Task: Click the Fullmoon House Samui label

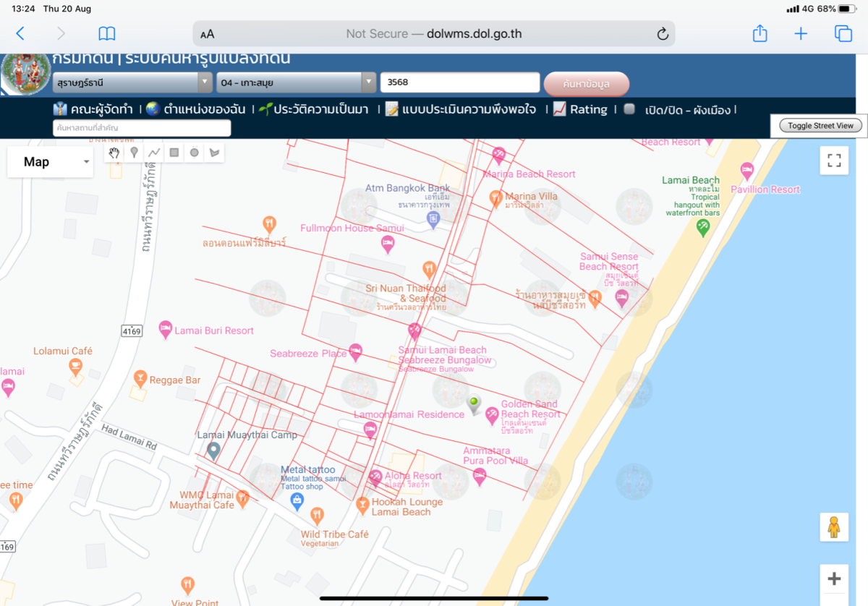Action: (352, 228)
